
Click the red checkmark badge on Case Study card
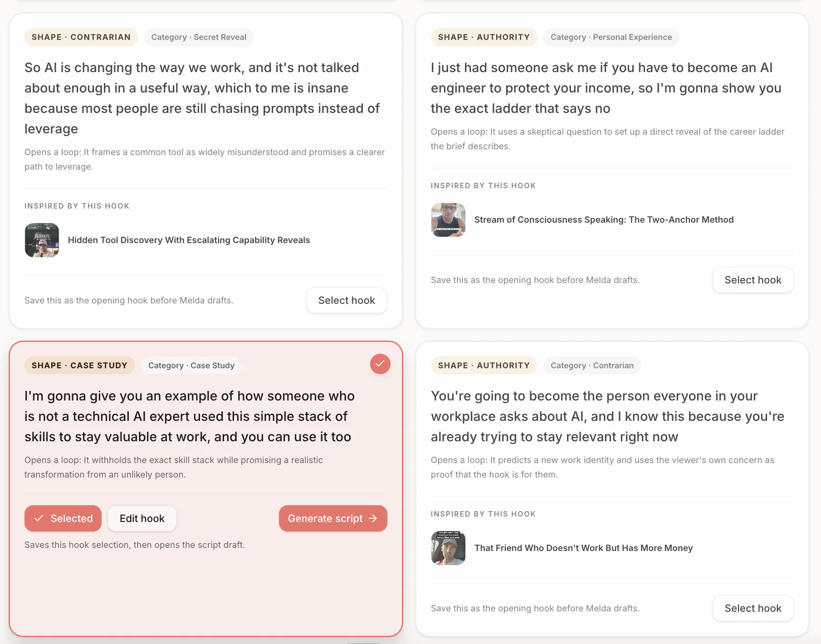point(380,364)
